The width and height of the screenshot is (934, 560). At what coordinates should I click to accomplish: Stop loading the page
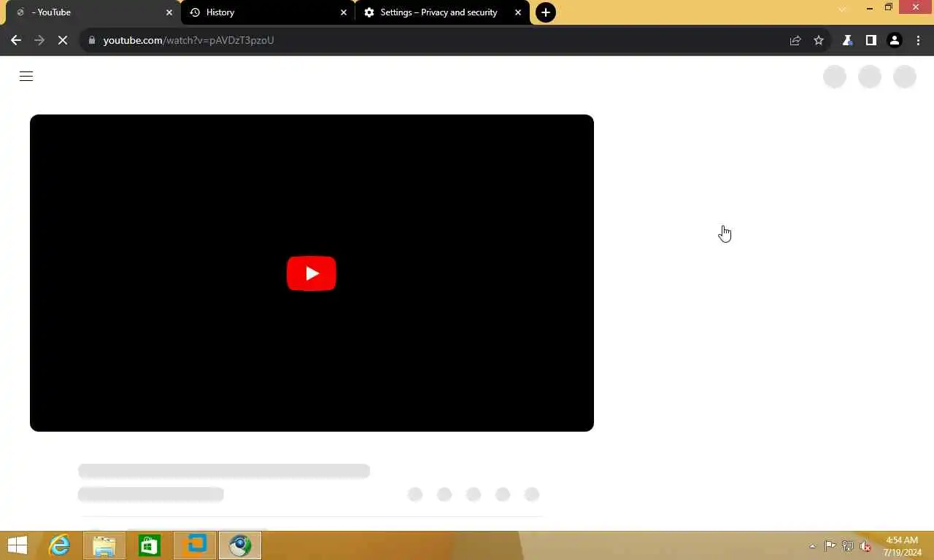(63, 40)
